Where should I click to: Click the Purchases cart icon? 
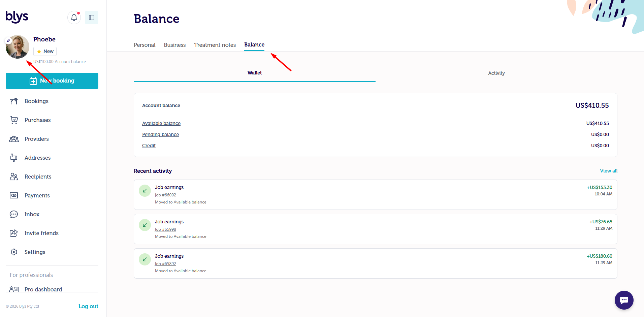point(14,120)
